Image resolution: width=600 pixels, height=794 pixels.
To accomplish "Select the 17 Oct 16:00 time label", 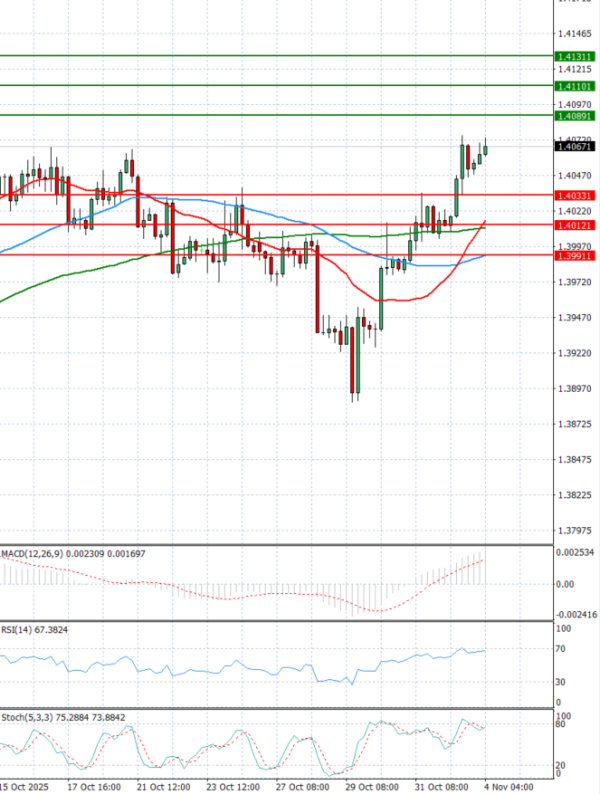I will click(95, 786).
